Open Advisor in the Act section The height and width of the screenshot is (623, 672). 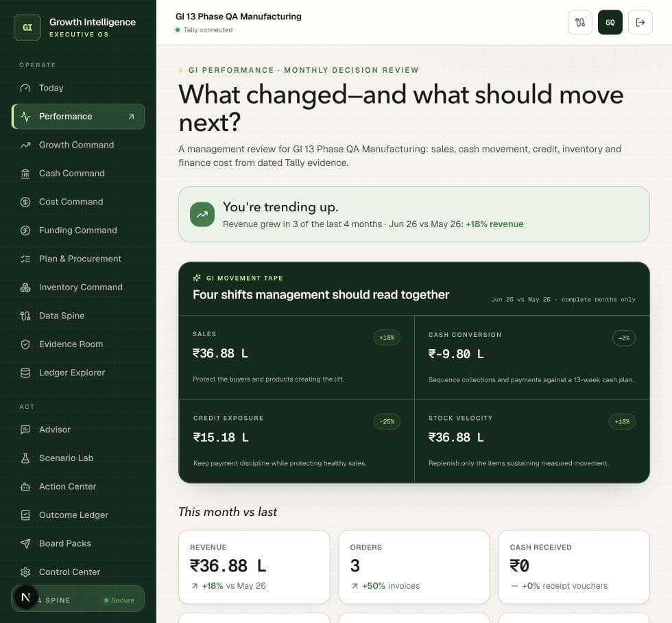coord(78,430)
